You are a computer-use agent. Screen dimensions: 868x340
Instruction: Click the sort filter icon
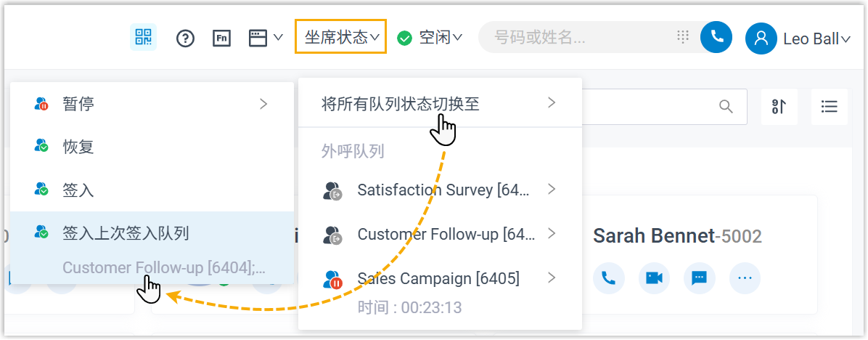point(779,107)
